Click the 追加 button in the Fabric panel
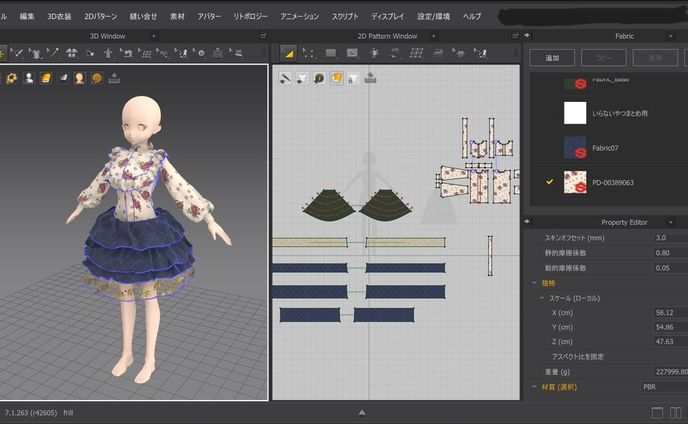 [x=552, y=58]
